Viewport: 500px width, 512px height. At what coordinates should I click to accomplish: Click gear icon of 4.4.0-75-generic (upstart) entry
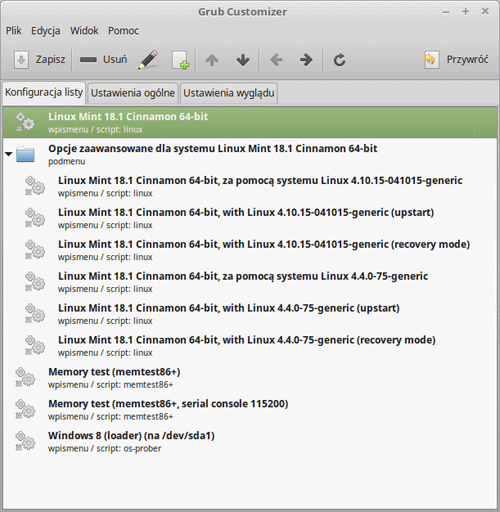(x=35, y=313)
